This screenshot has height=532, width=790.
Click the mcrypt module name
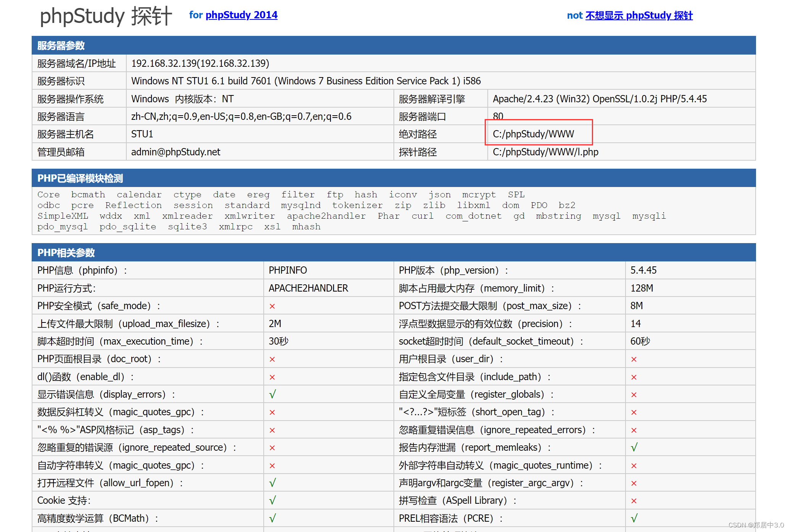479,195
